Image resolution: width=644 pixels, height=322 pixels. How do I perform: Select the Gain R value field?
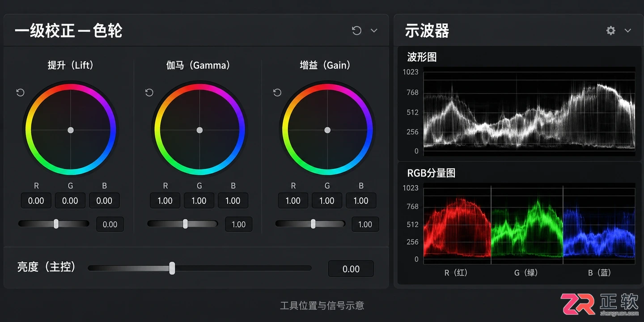click(x=293, y=201)
